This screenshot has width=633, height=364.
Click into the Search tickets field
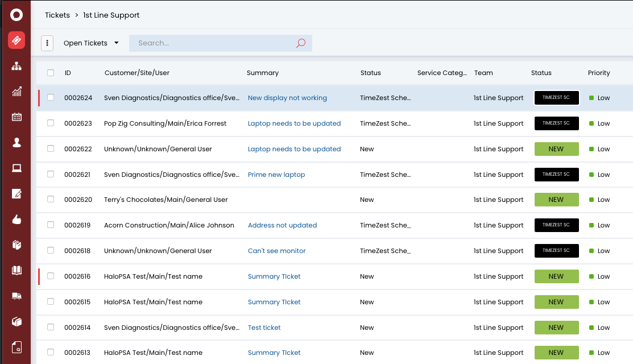tap(213, 43)
